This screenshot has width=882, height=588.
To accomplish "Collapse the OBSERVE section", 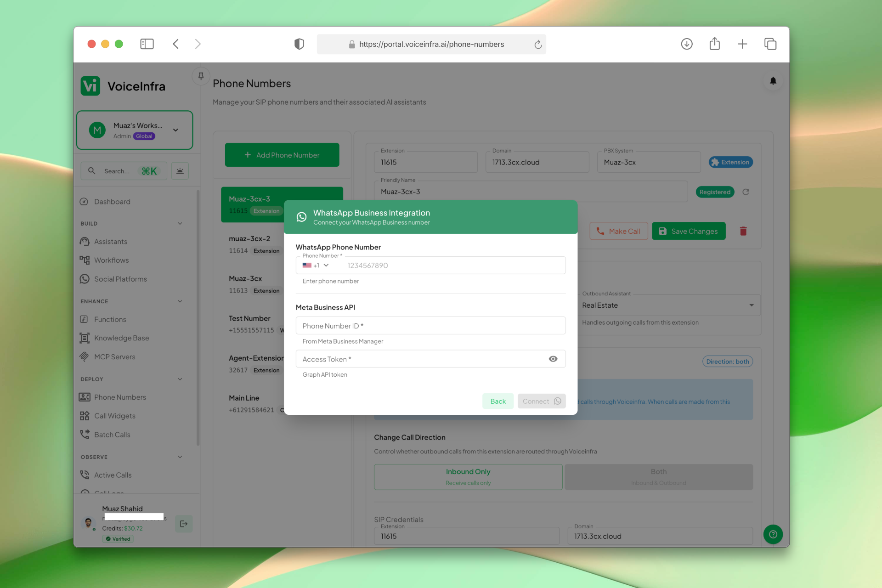I will (180, 457).
